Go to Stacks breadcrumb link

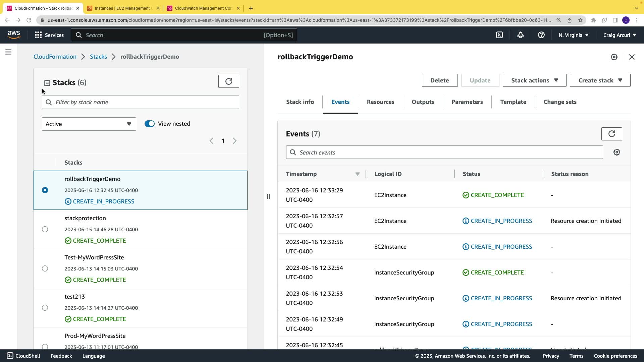(98, 57)
